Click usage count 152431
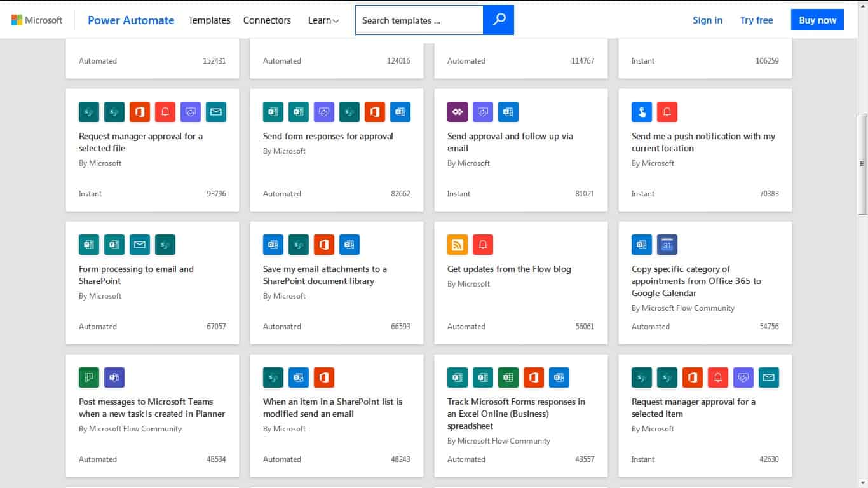The image size is (868, 488). 214,61
